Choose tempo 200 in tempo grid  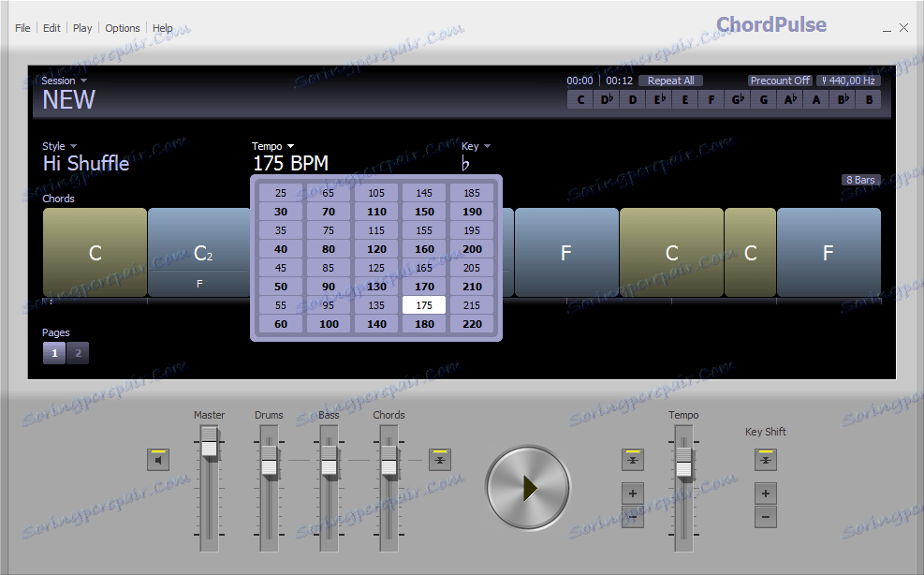coord(472,249)
